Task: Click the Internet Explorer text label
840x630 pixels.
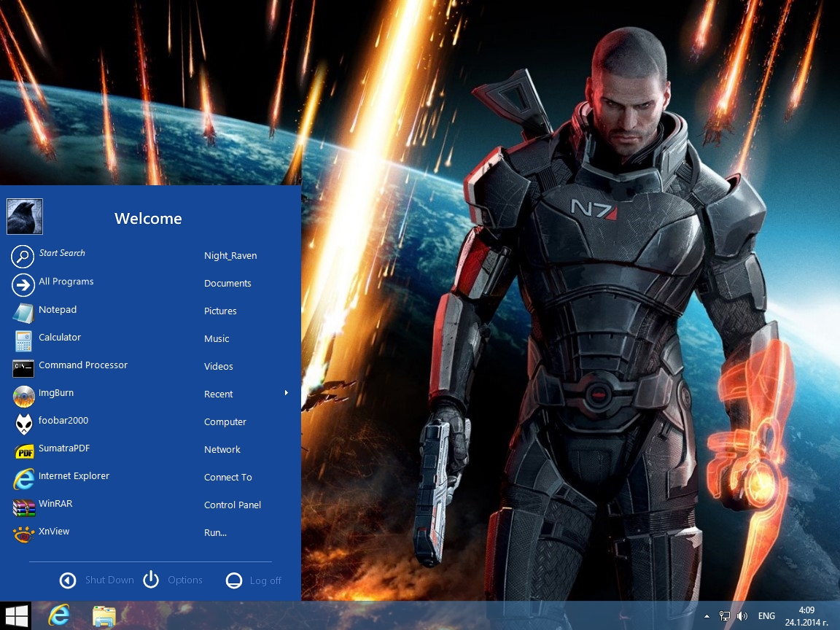Action: point(74,475)
